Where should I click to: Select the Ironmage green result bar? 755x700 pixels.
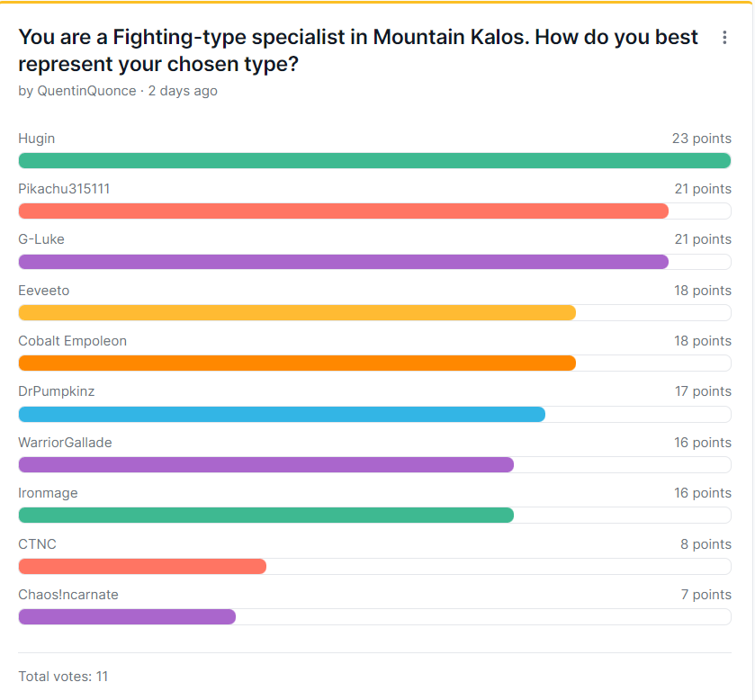click(x=266, y=516)
